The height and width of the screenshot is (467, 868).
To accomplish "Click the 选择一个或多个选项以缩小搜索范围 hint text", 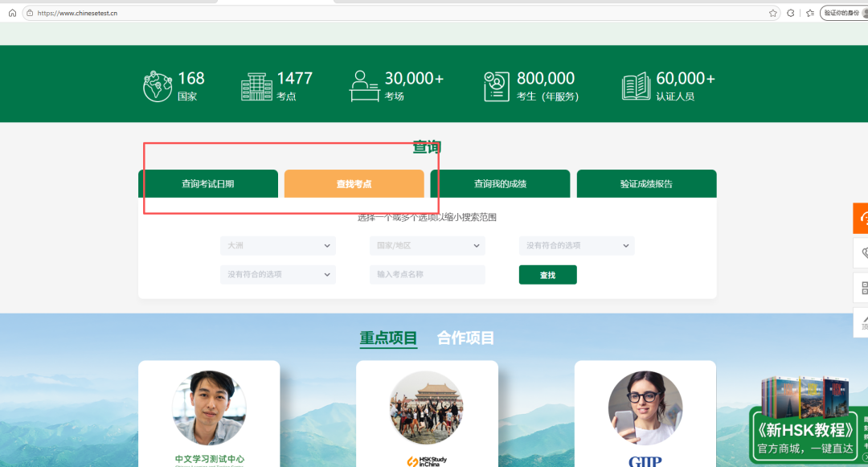I will [427, 217].
